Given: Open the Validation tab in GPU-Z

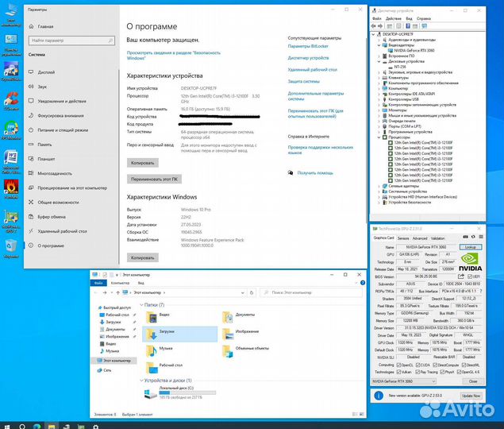Looking at the screenshot, I should coord(437,238).
